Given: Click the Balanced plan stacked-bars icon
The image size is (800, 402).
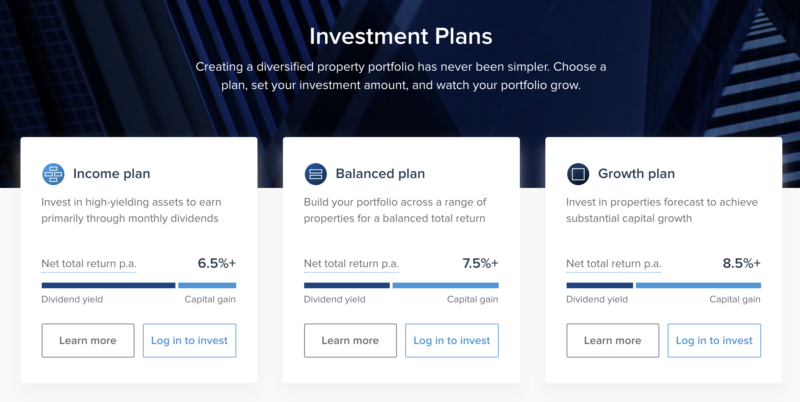Looking at the screenshot, I should pos(315,174).
